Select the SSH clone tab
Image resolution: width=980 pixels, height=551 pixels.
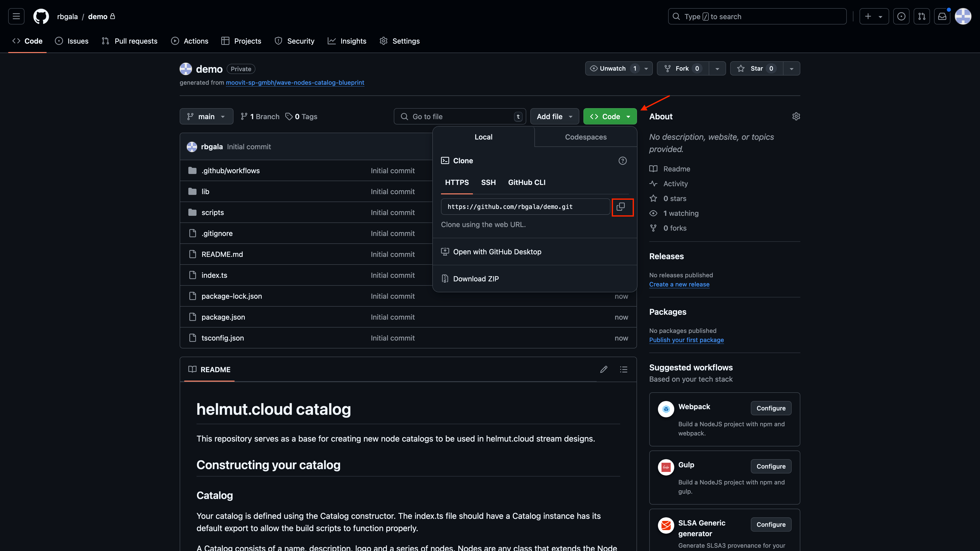(488, 182)
